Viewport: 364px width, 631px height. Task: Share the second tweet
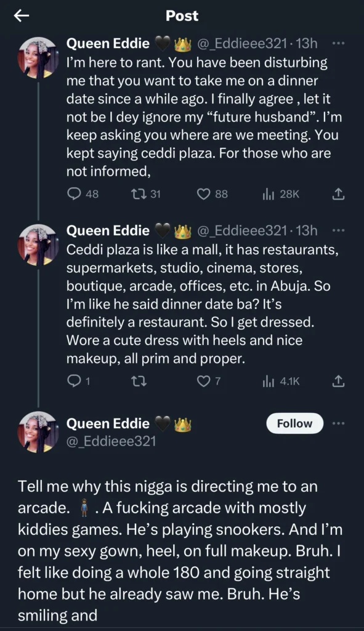coord(338,381)
